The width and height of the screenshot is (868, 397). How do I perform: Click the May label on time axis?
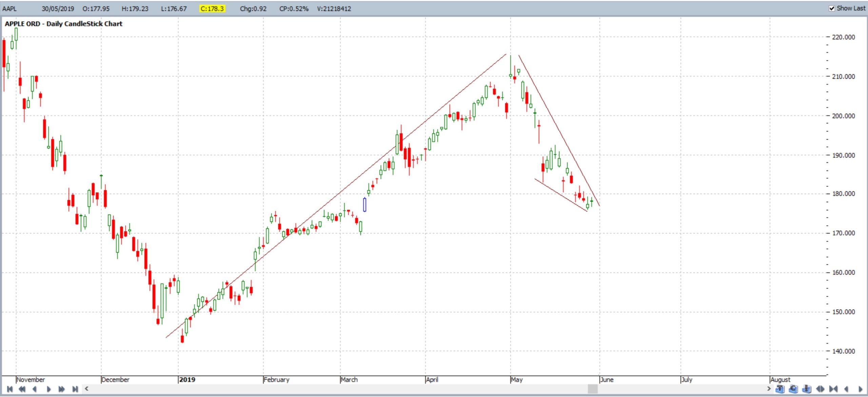517,380
